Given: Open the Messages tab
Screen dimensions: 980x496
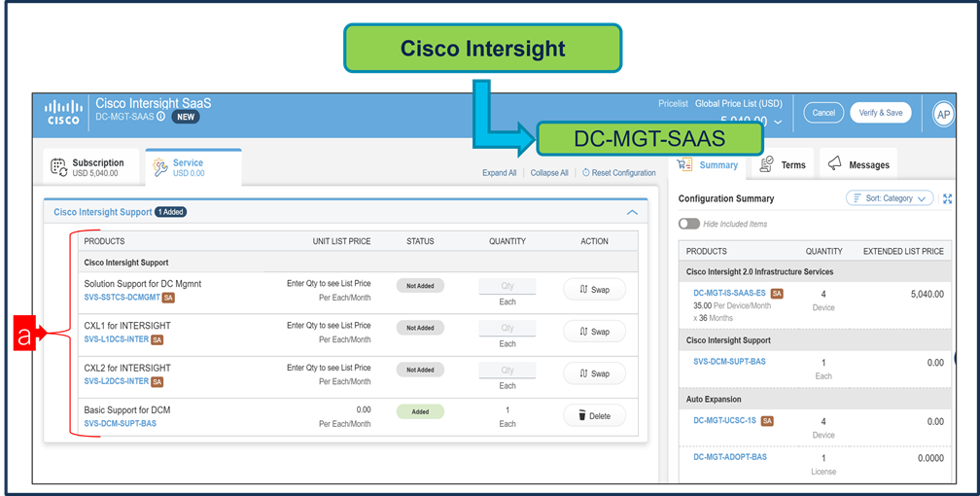Looking at the screenshot, I should 858,165.
